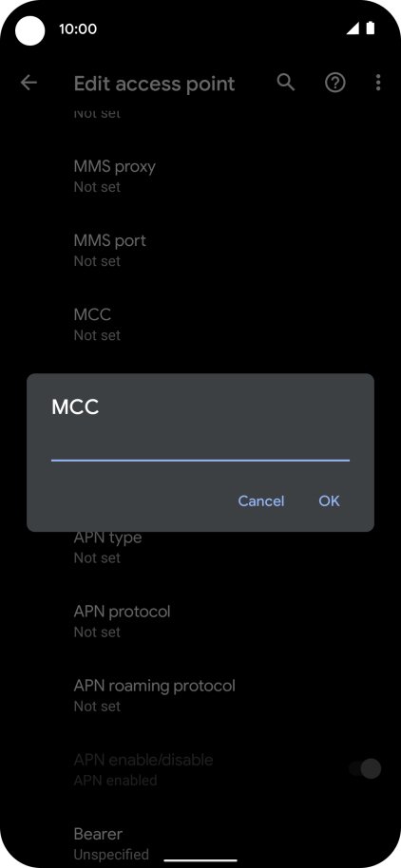Select the MCC list entry
This screenshot has width=401, height=868.
200,325
